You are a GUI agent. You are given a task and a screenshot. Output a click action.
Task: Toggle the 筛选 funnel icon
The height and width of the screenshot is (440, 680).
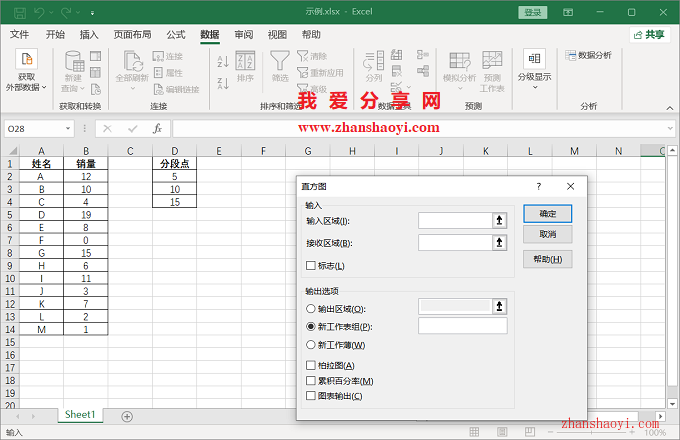click(x=280, y=61)
